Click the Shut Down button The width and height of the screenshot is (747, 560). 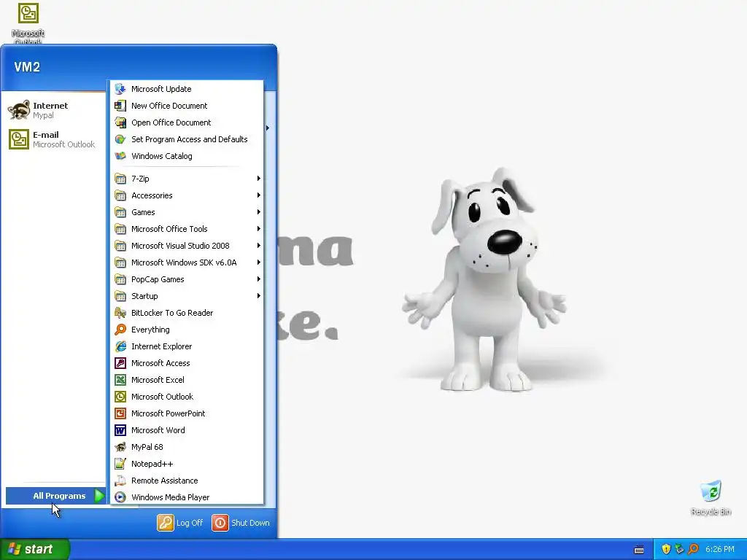click(241, 523)
